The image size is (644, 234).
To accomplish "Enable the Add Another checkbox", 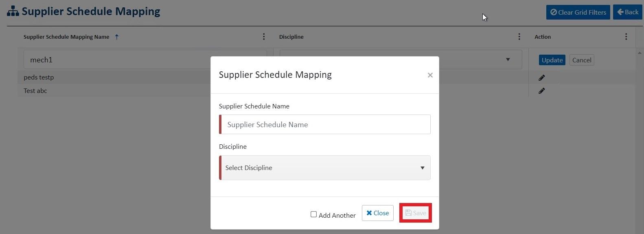I will pyautogui.click(x=313, y=214).
